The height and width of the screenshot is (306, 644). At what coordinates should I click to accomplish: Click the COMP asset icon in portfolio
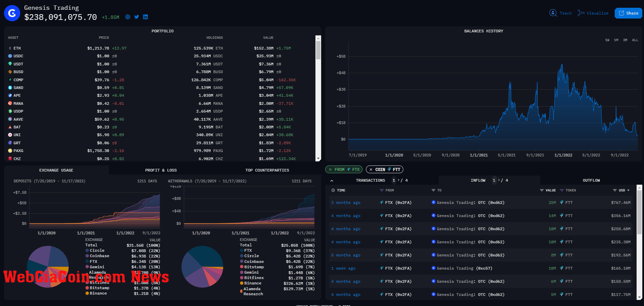[x=10, y=80]
